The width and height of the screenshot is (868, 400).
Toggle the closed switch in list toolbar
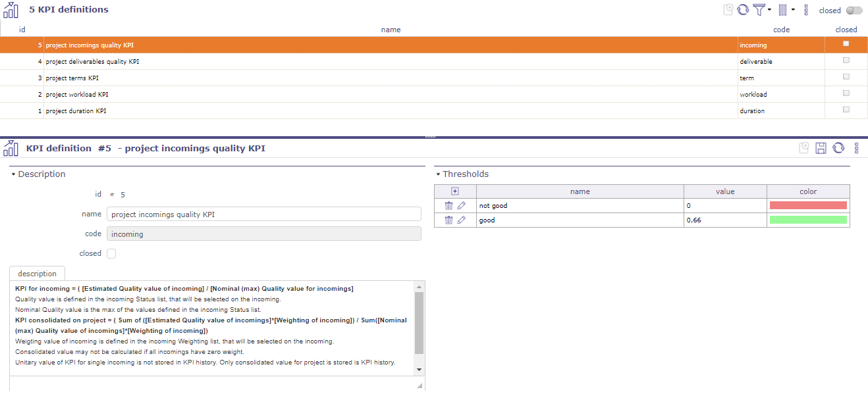852,11
